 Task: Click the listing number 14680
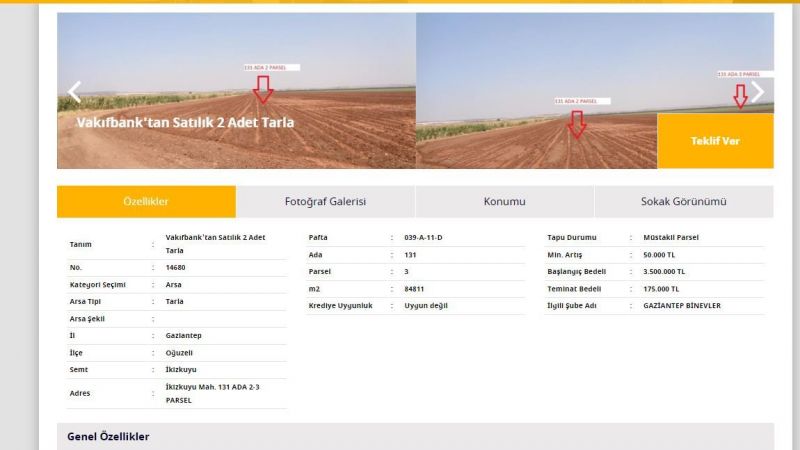175,268
